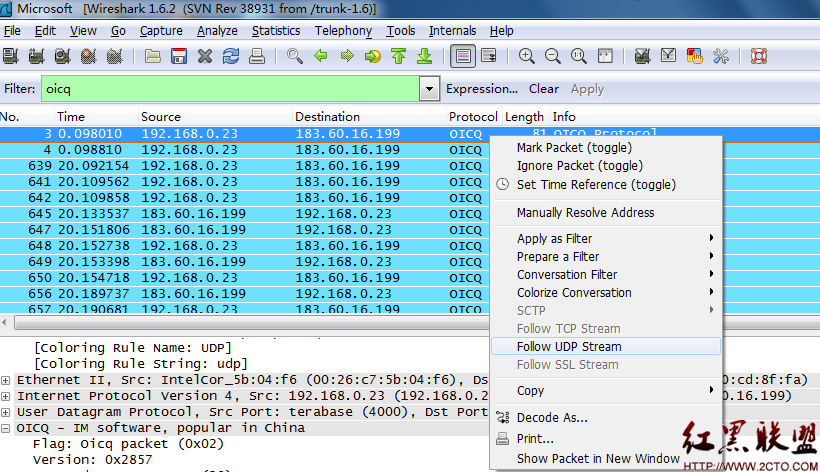This screenshot has height=472, width=820.
Task: Open a capture file folder icon
Action: click(152, 56)
